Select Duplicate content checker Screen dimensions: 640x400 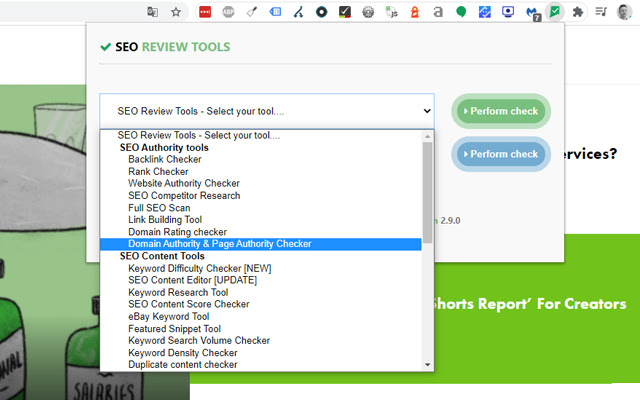click(x=260, y=364)
